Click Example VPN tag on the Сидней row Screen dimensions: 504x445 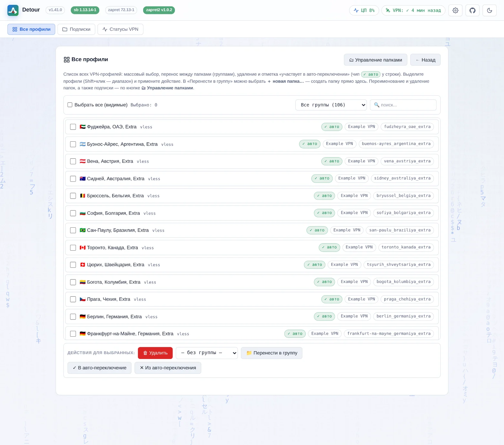click(352, 179)
